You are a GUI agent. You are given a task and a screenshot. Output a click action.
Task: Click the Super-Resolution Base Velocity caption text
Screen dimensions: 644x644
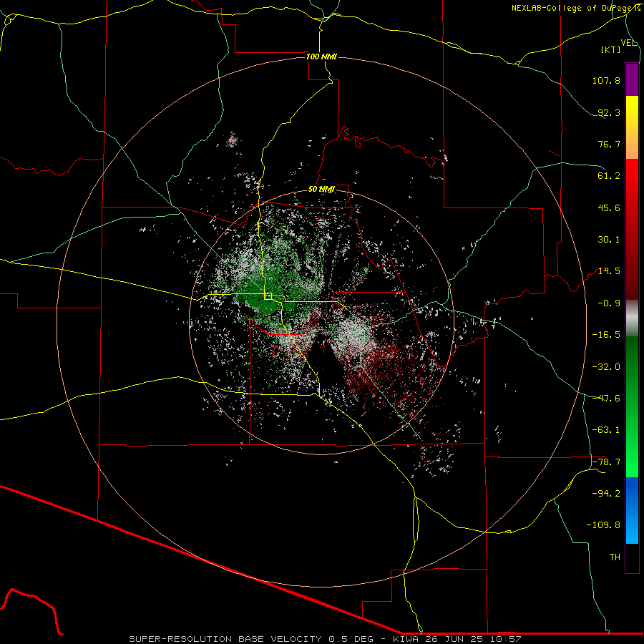click(x=324, y=639)
